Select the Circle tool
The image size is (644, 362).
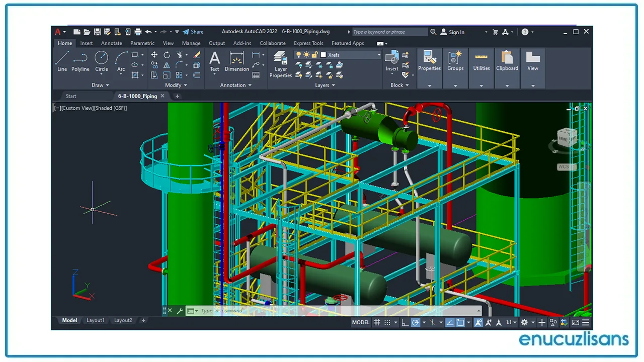102,62
